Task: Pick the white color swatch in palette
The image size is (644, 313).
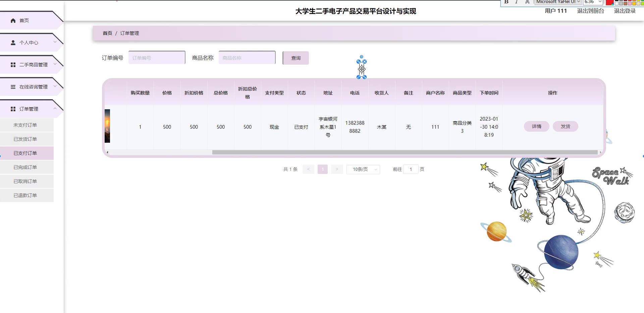Action: (616, 3)
